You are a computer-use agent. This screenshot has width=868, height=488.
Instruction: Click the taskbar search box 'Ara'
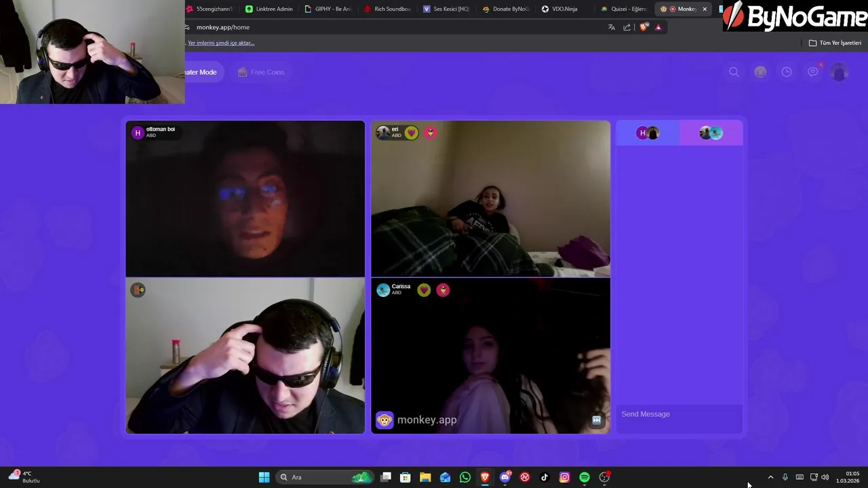pyautogui.click(x=325, y=477)
